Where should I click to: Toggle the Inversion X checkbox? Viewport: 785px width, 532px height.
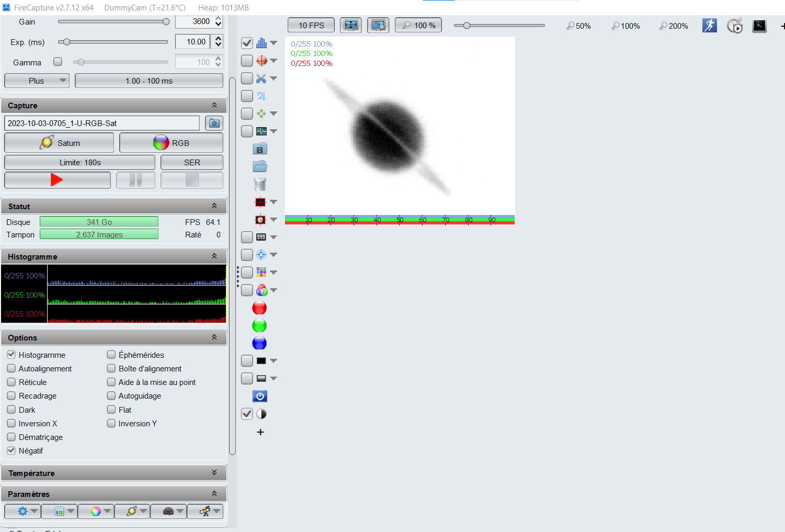(x=12, y=423)
